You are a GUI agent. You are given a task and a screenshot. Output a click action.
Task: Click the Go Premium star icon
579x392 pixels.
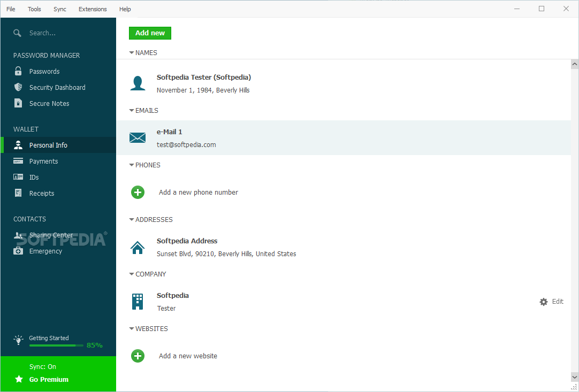(19, 379)
